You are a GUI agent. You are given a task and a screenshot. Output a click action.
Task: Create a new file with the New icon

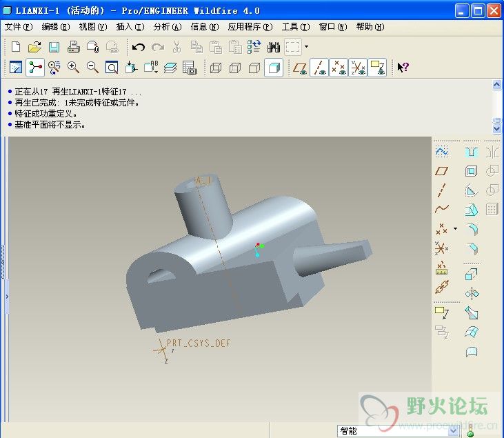coord(16,47)
